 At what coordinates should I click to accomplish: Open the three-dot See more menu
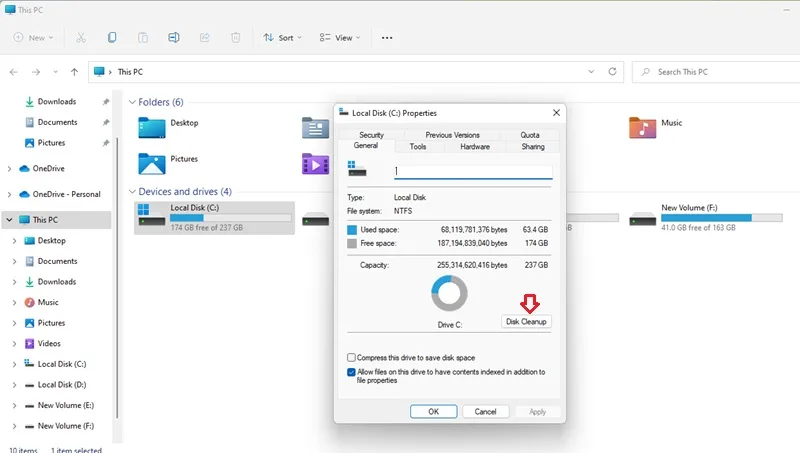[x=387, y=38]
